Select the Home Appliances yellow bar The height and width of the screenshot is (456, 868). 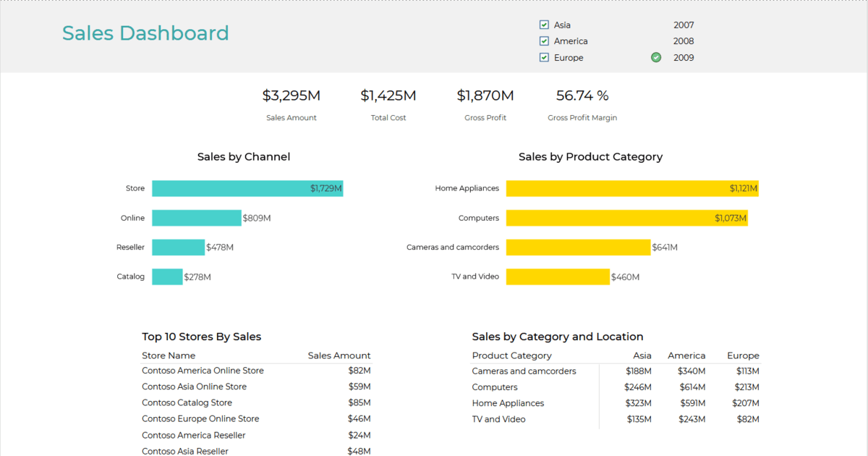click(631, 188)
